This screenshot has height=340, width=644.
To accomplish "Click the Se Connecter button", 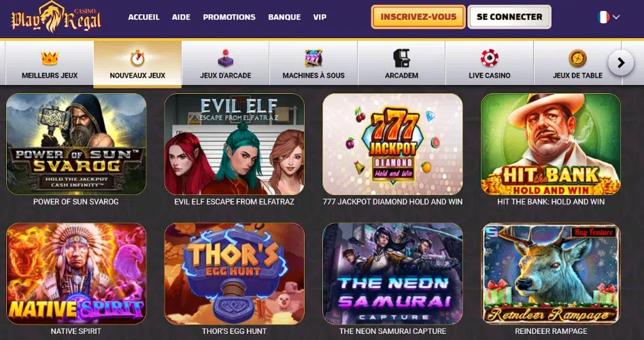I will click(x=509, y=17).
